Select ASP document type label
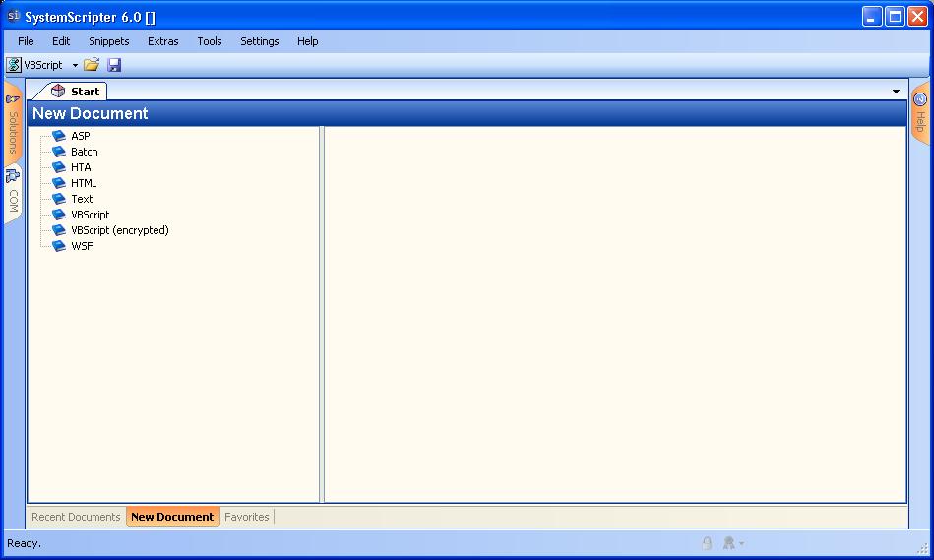The height and width of the screenshot is (560, 934). pyautogui.click(x=81, y=136)
